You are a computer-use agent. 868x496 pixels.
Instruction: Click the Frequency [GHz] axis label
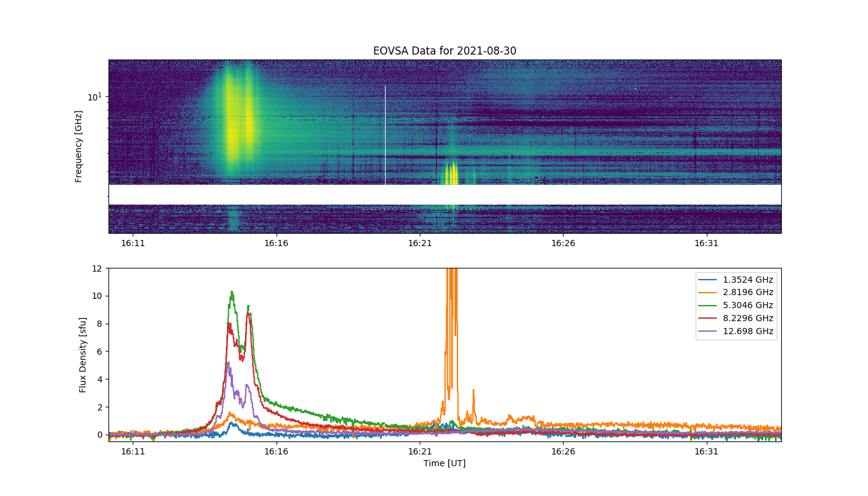[79, 146]
